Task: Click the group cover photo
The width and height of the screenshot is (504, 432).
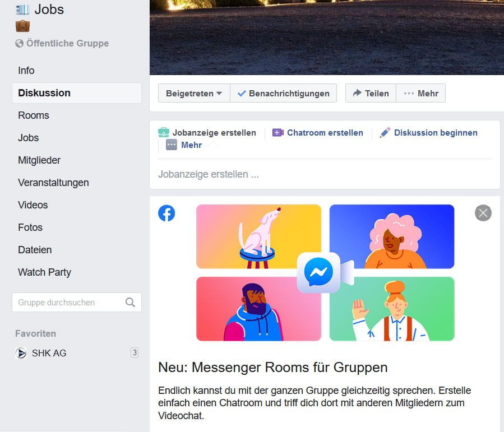Action: (327, 37)
